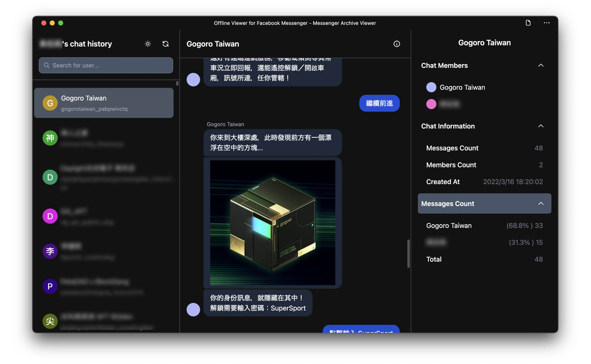Select the Gogoro Taiwan conversation
The height and width of the screenshot is (364, 591).
point(104,103)
